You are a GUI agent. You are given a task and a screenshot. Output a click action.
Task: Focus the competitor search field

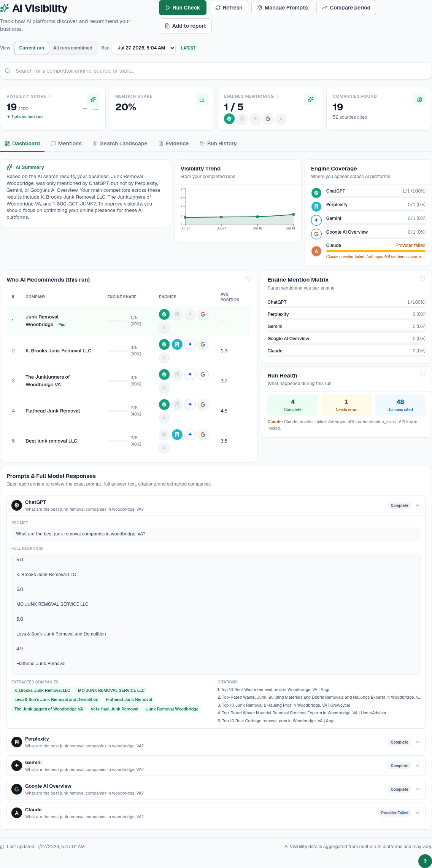click(216, 71)
